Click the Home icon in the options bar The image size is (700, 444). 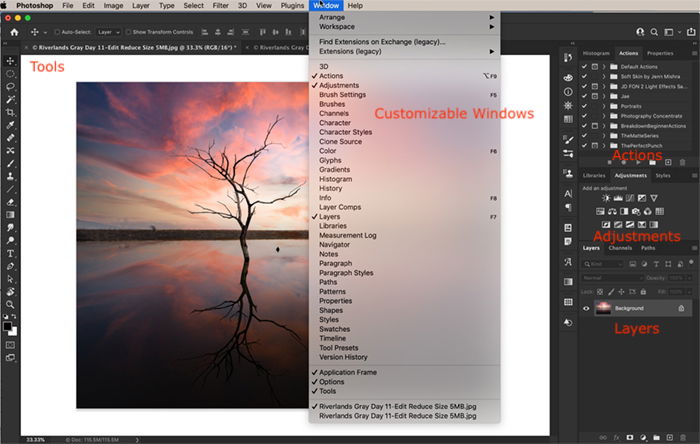(14, 32)
